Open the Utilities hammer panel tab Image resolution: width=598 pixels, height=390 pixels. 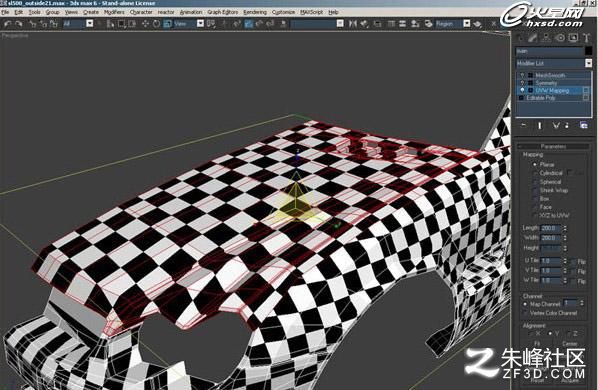click(x=586, y=37)
